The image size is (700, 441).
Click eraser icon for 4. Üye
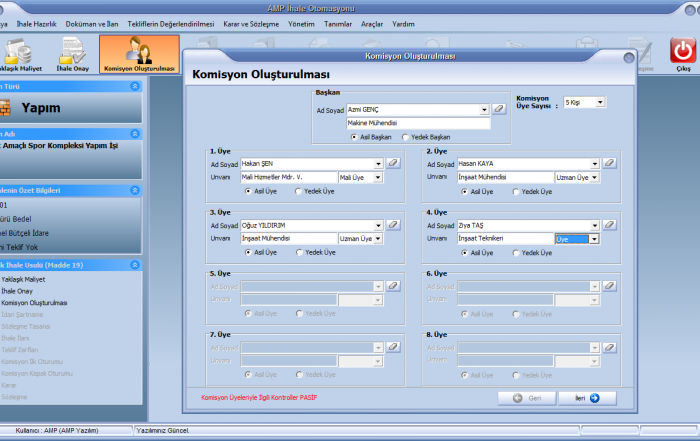(x=609, y=226)
